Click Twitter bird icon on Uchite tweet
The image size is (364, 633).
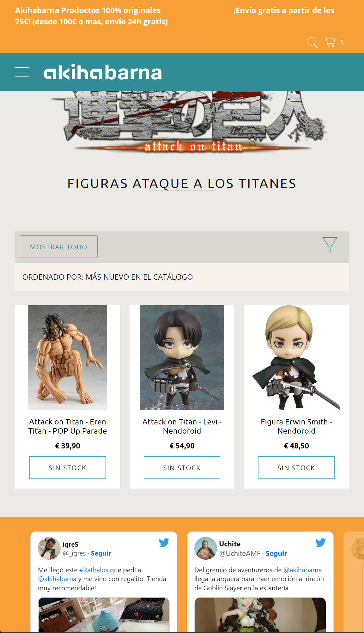[x=320, y=543]
